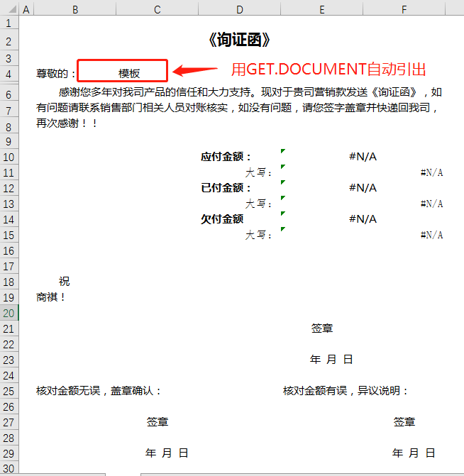Screen dimensions: 464x476
Task: Select column C header
Action: 157,9
